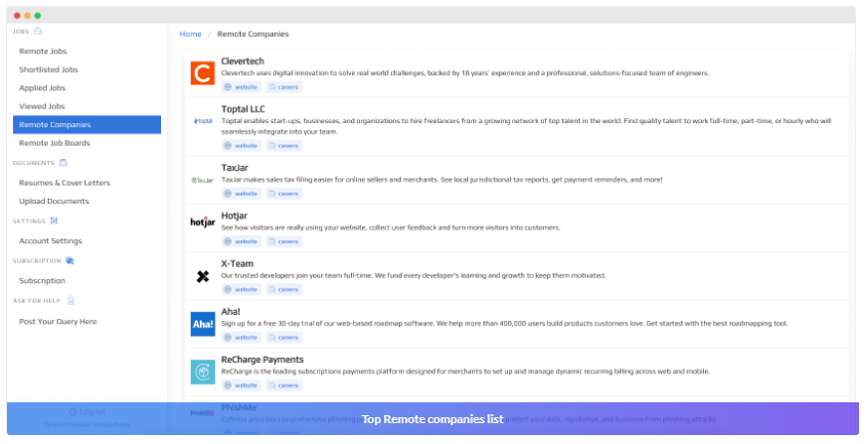Click the TaxJar logo
Viewport: 868px width, 444px height.
203,180
